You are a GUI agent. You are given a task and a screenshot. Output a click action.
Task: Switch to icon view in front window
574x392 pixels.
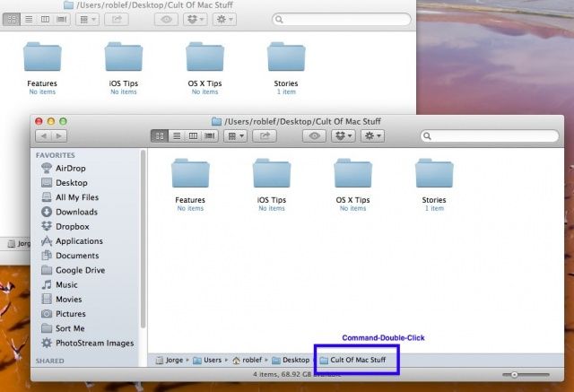(161, 135)
